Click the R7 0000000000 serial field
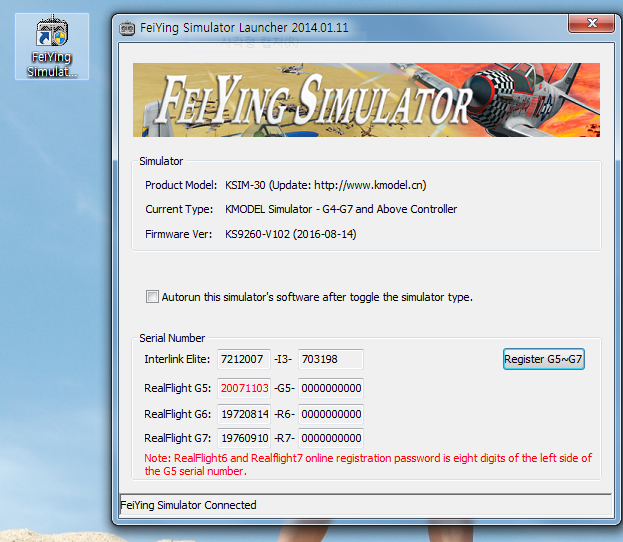The width and height of the screenshot is (623, 542). coord(331,438)
